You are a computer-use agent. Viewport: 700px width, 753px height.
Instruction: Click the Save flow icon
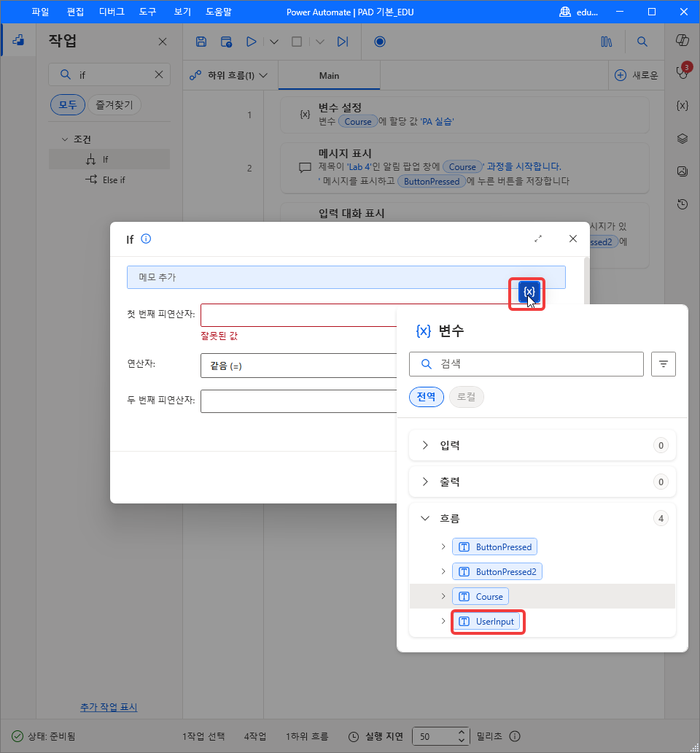pos(201,42)
